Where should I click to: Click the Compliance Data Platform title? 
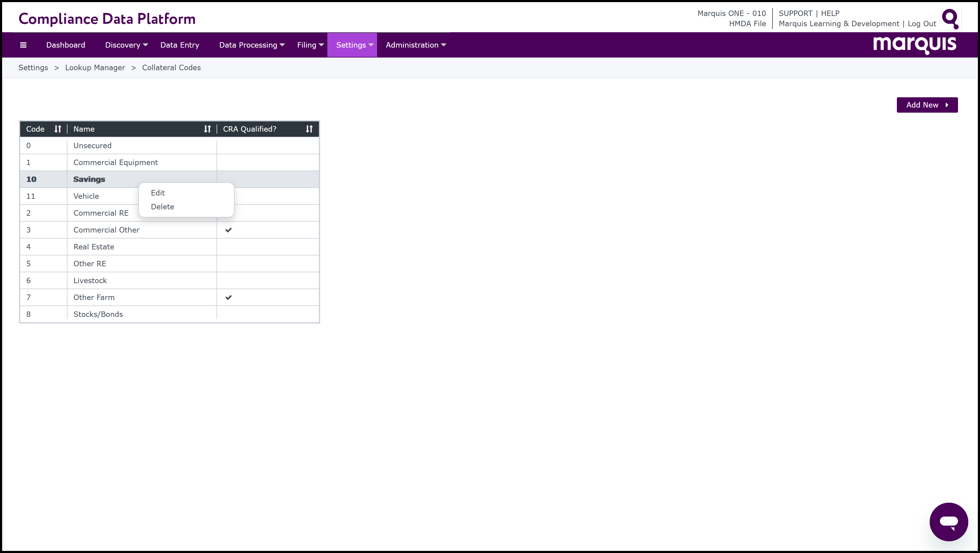pyautogui.click(x=107, y=19)
